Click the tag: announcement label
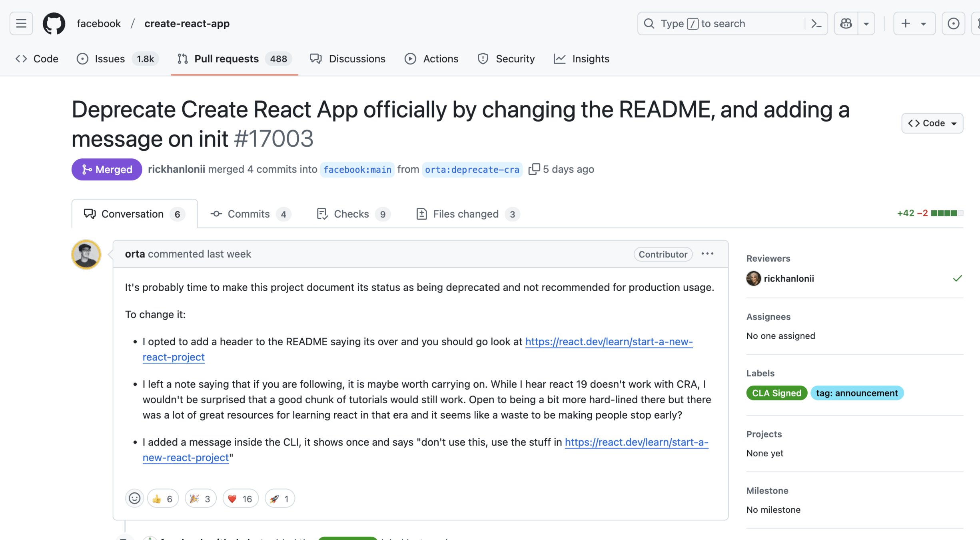 click(x=856, y=393)
